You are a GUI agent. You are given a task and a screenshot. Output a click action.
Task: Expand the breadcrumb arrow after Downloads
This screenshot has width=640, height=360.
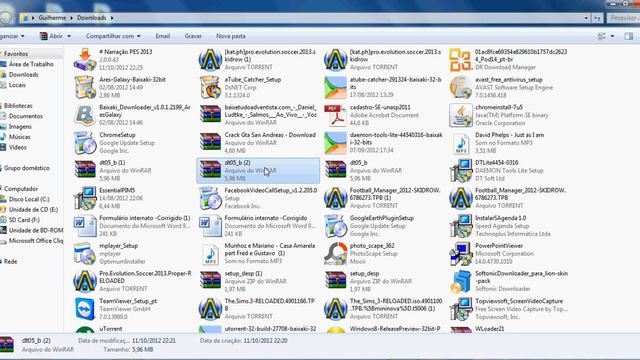click(x=112, y=18)
